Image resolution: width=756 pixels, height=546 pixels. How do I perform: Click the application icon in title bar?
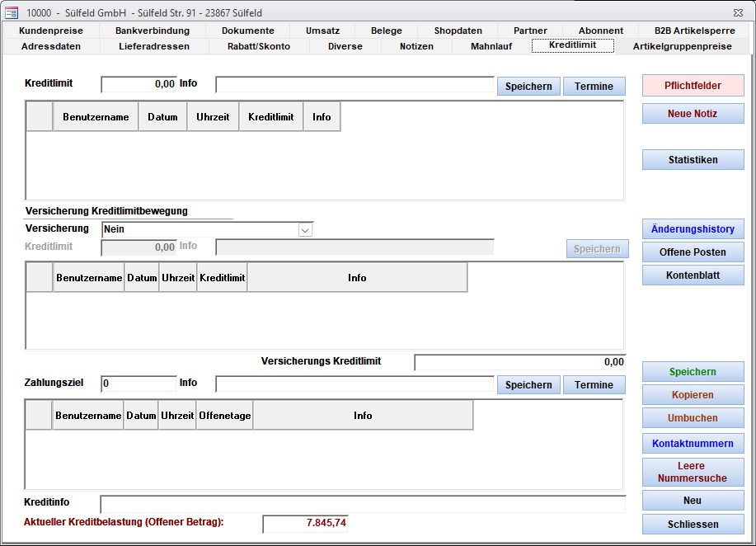(x=12, y=12)
